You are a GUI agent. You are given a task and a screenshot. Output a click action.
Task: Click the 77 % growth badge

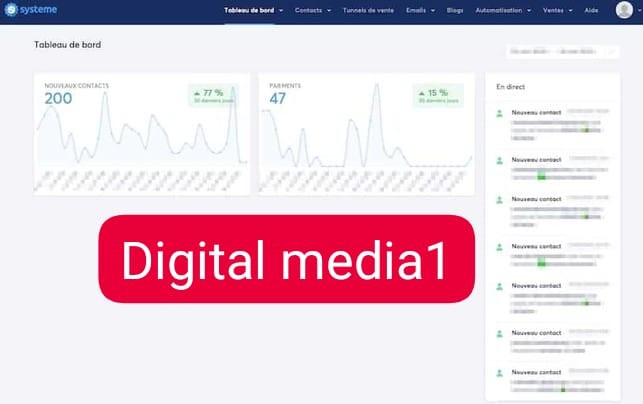click(x=213, y=96)
